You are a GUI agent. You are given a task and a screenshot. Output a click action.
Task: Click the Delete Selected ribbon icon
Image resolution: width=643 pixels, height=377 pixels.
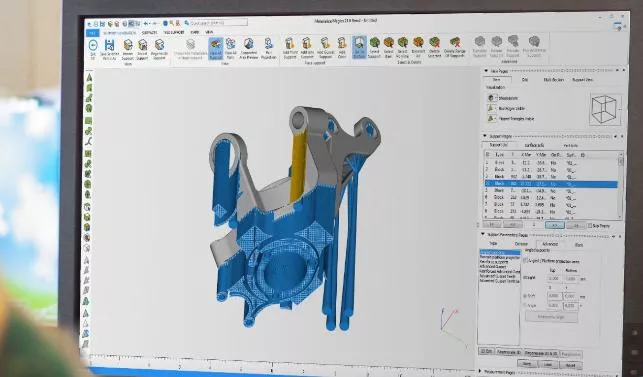pos(434,48)
